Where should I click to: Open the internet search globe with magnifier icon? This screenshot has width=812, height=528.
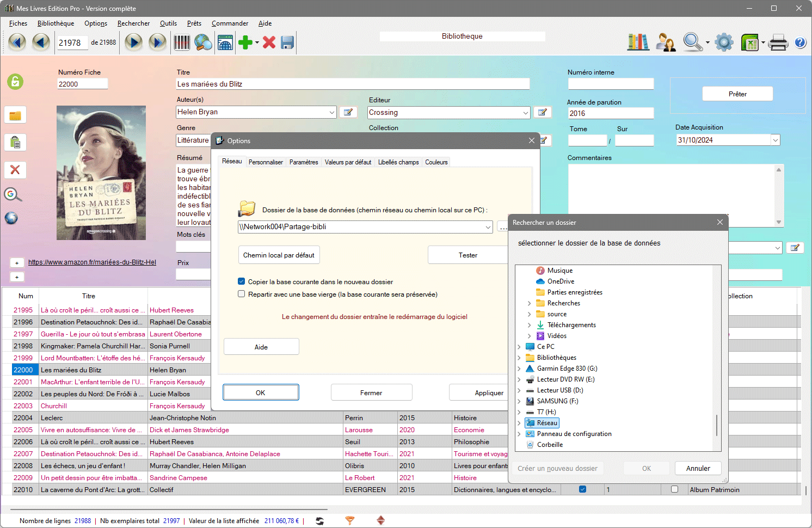203,42
